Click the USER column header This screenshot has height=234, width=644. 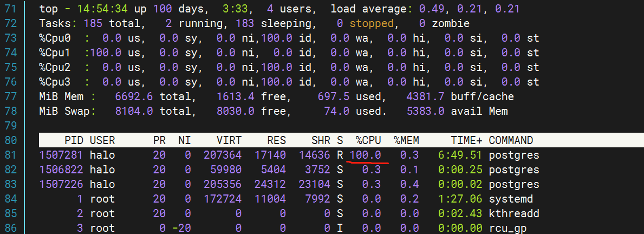coord(102,140)
